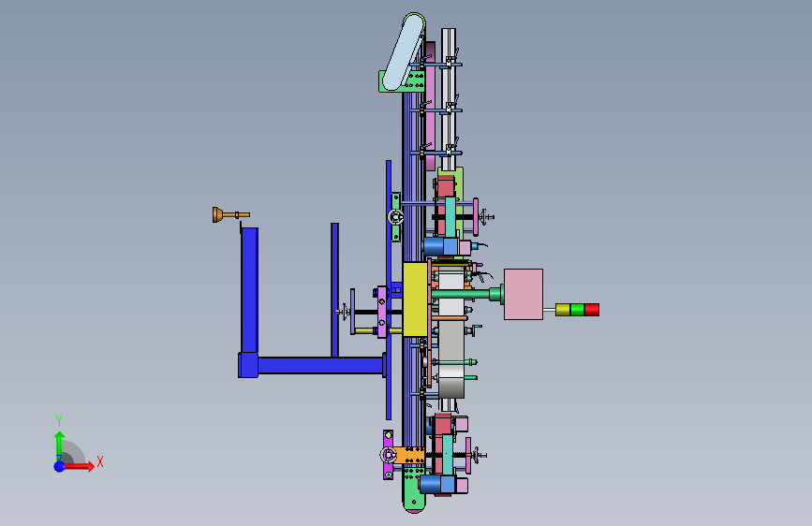Viewport: 812px width, 526px height.
Task: Select the green segment of the signal tower light
Action: [x=578, y=310]
